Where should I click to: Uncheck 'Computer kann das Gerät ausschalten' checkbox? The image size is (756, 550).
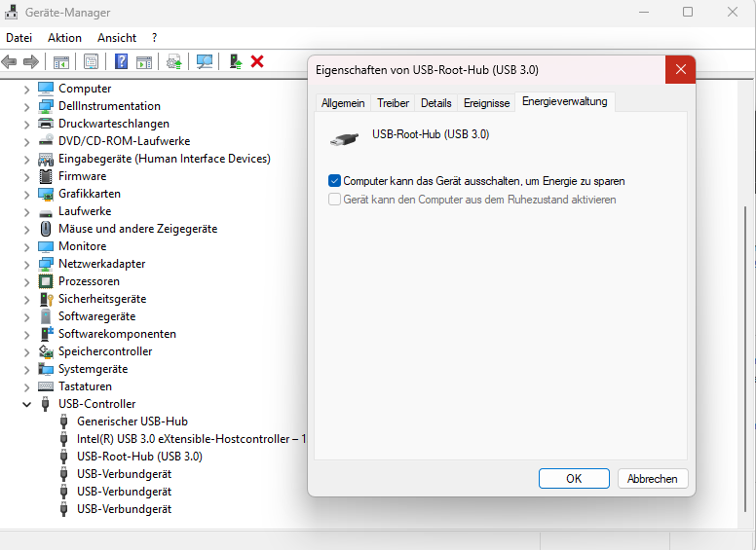334,181
